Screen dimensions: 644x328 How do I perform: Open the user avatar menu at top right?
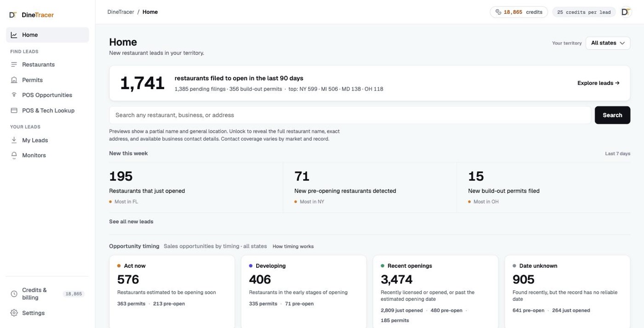point(626,12)
